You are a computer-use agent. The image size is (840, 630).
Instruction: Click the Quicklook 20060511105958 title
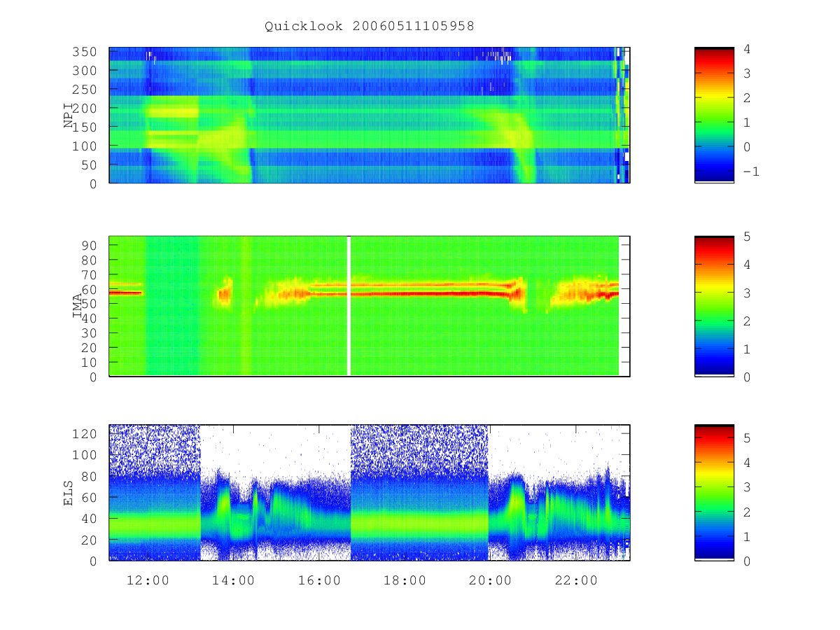370,27
